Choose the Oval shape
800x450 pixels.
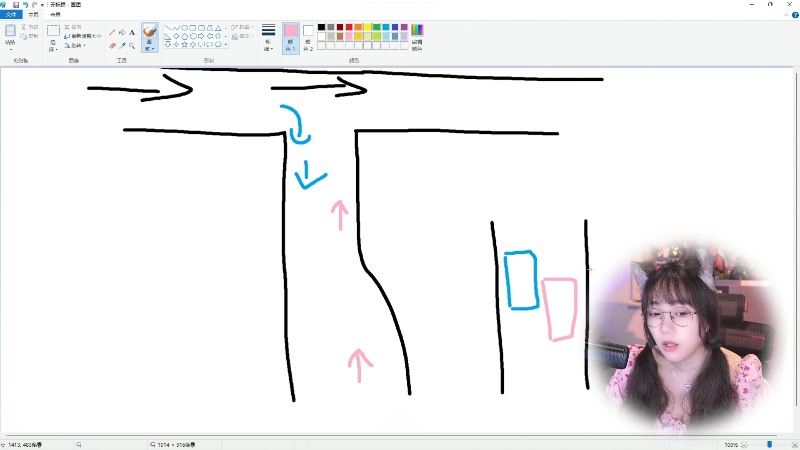pyautogui.click(x=184, y=28)
